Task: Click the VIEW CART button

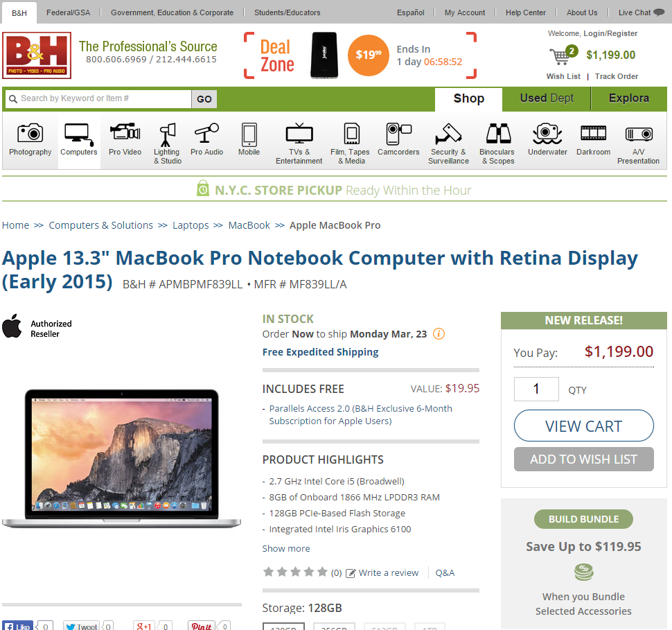Action: [584, 426]
